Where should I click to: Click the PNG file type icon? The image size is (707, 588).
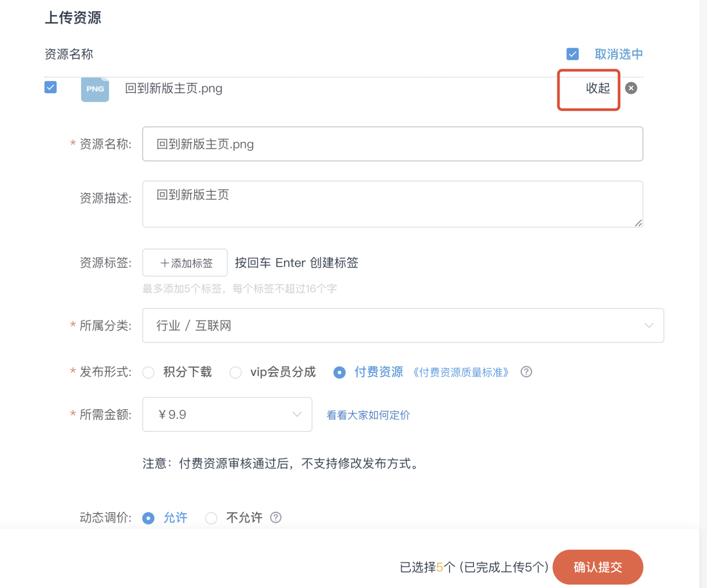[x=95, y=89]
